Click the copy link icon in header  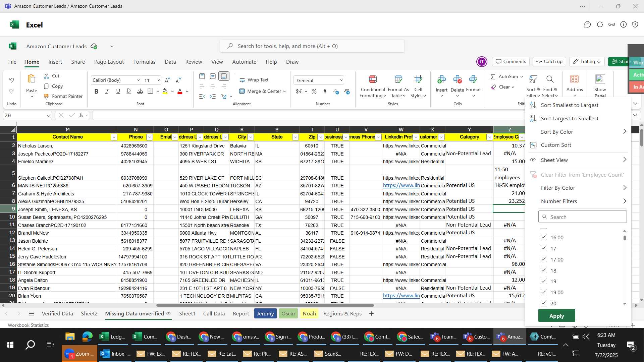tap(612, 24)
